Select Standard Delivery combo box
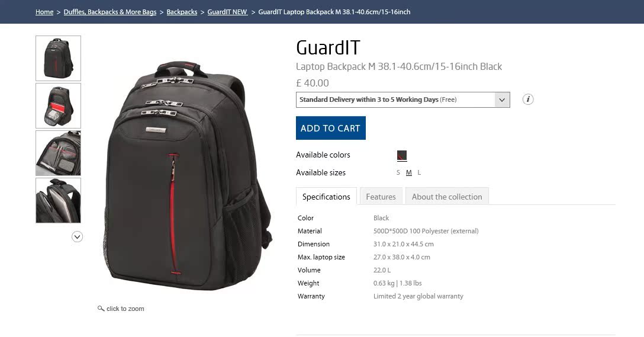The height and width of the screenshot is (337, 644). (x=403, y=100)
